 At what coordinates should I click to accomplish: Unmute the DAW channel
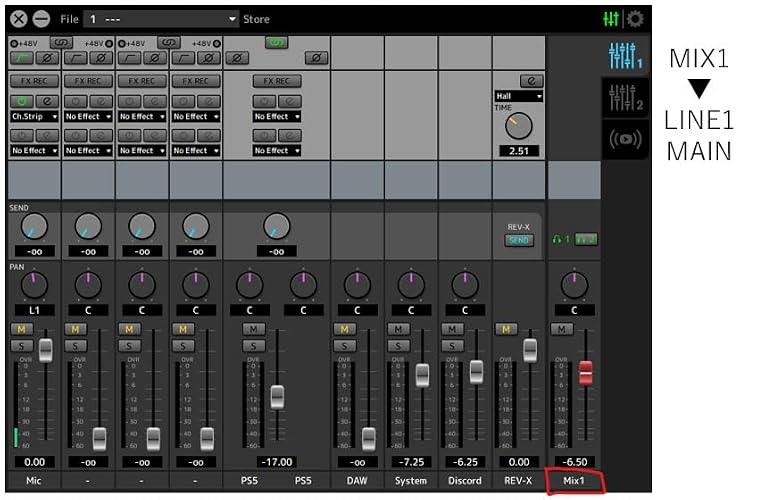click(345, 329)
